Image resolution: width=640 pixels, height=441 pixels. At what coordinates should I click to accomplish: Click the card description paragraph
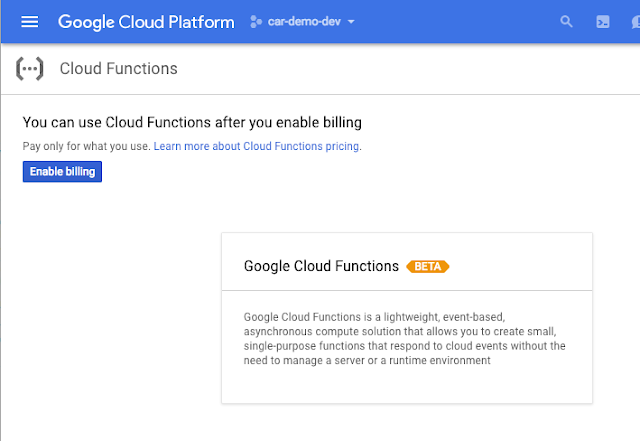coord(404,339)
